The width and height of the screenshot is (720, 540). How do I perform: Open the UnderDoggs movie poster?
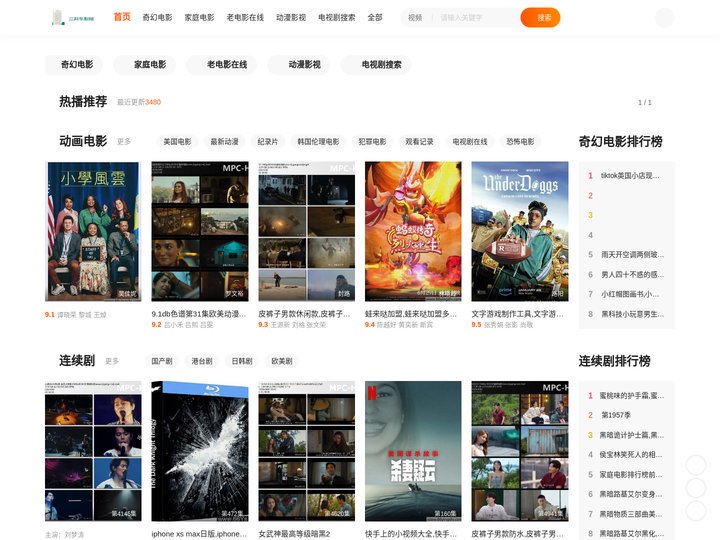tap(520, 231)
